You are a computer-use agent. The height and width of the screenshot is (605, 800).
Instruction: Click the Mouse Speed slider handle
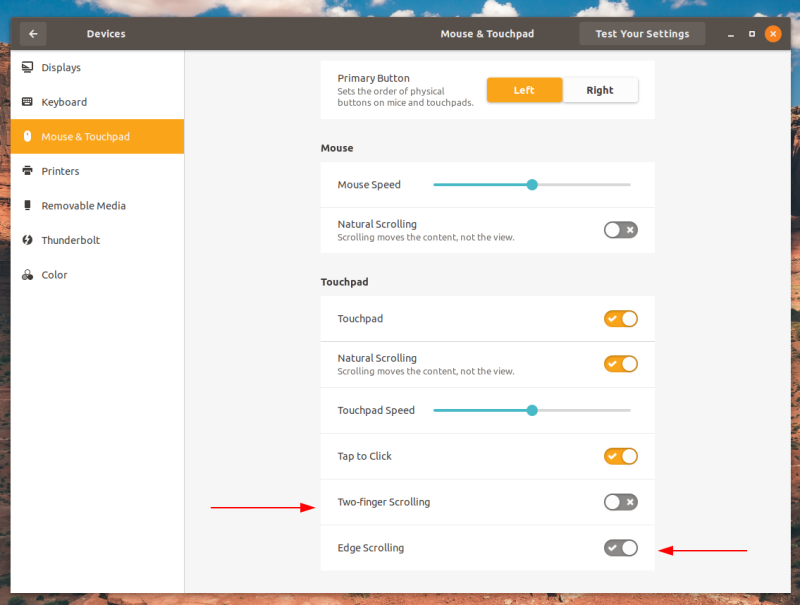pyautogui.click(x=532, y=185)
